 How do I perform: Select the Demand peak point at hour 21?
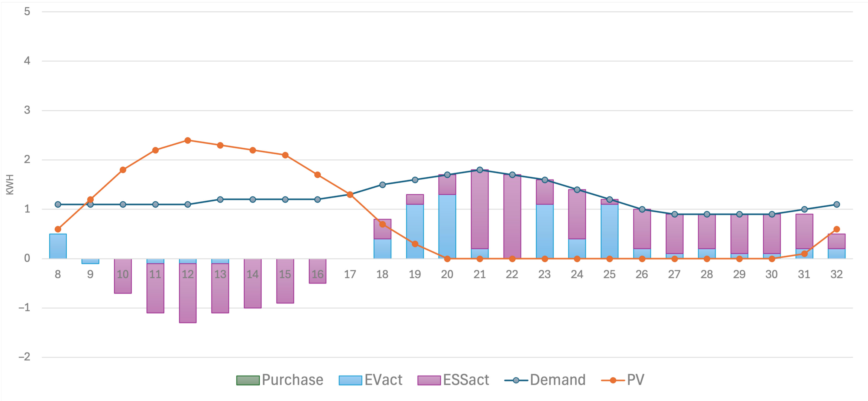pyautogui.click(x=479, y=170)
